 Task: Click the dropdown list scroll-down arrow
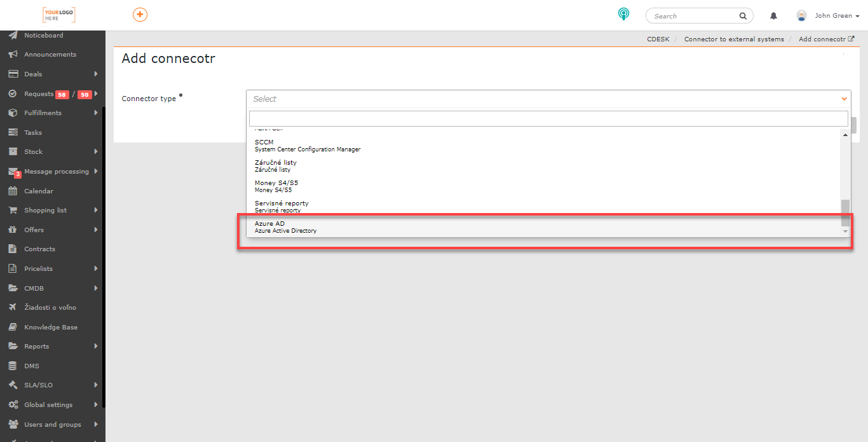click(x=845, y=231)
